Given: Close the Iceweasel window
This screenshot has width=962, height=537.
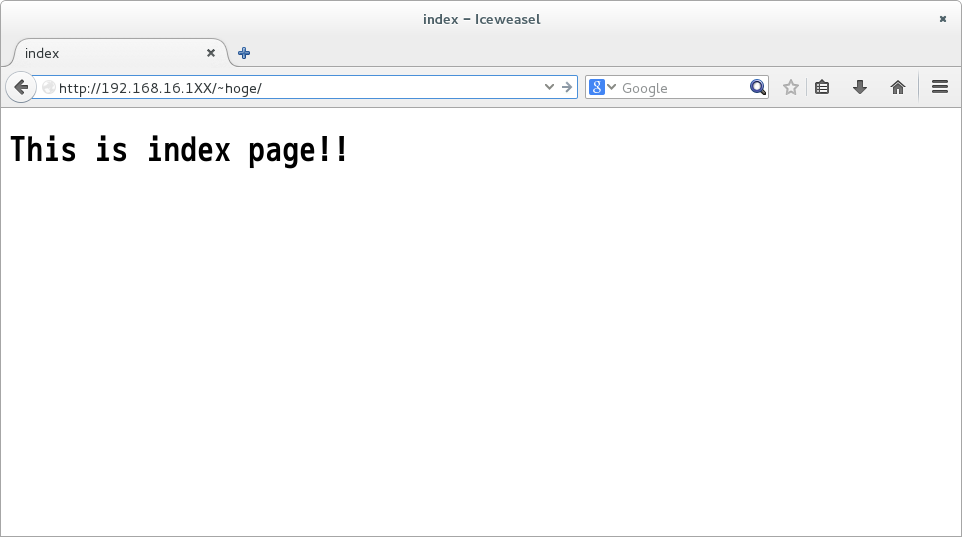Looking at the screenshot, I should pos(943,19).
